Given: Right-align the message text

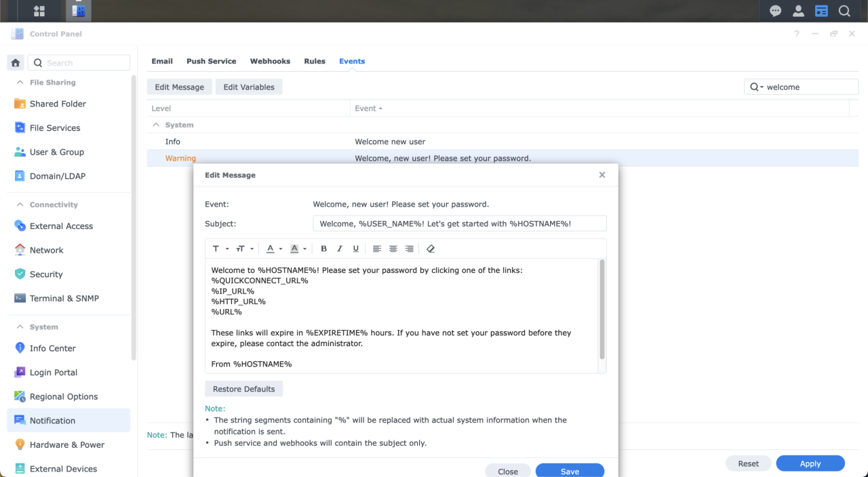Looking at the screenshot, I should click(x=409, y=249).
